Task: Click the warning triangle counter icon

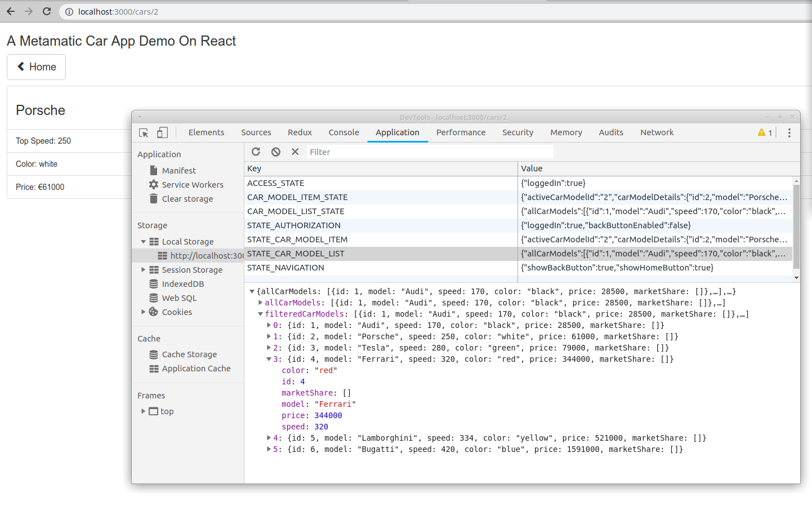Action: pyautogui.click(x=761, y=133)
